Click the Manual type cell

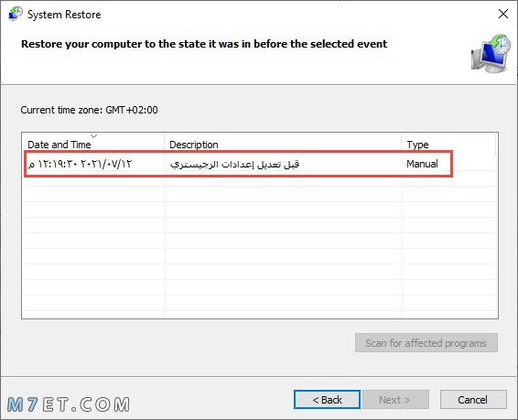tap(422, 164)
